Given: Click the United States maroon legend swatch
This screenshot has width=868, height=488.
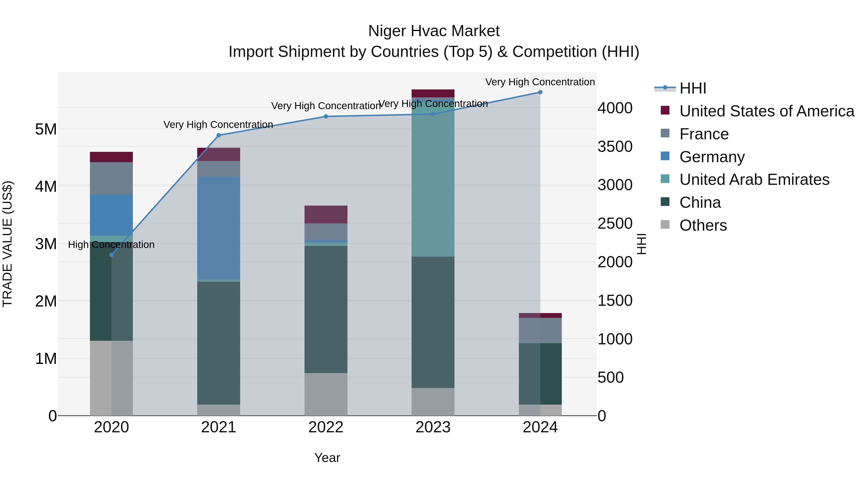Looking at the screenshot, I should 665,110.
